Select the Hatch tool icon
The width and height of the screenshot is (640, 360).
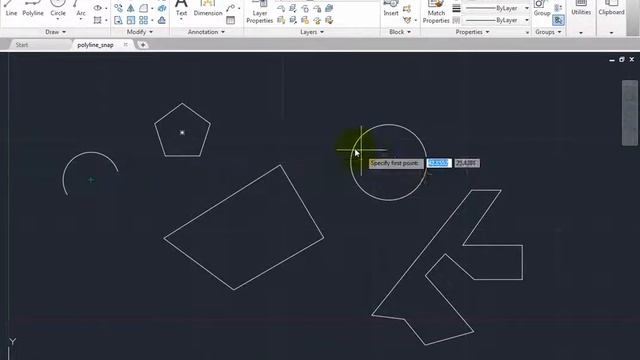point(97,20)
